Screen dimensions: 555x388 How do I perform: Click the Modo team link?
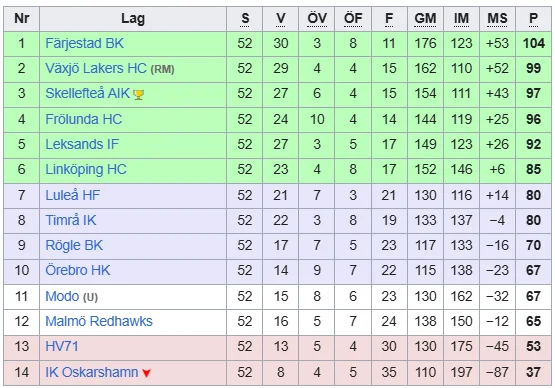click(62, 296)
